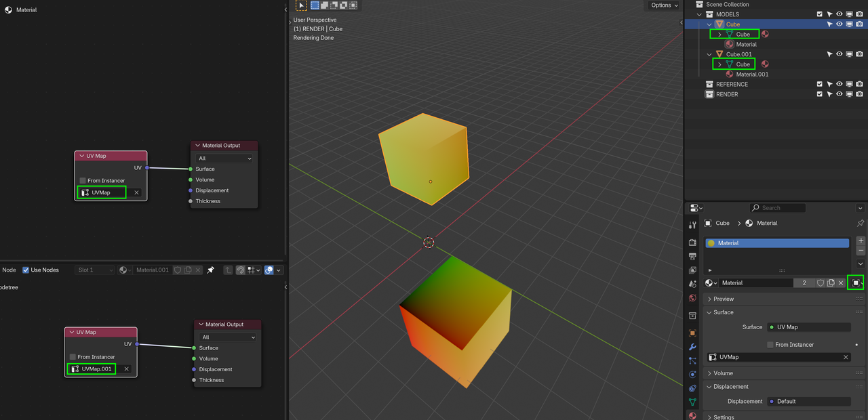The height and width of the screenshot is (420, 868).
Task: Click the orange Material color icon in the slot list
Action: pyautogui.click(x=711, y=243)
